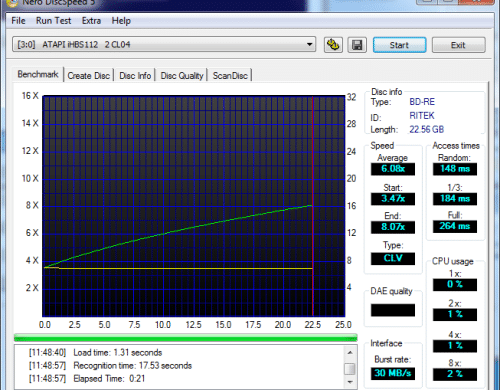Screen dimensions: 500x390
Task: Click the start speed value 3.47x
Action: 393,199
